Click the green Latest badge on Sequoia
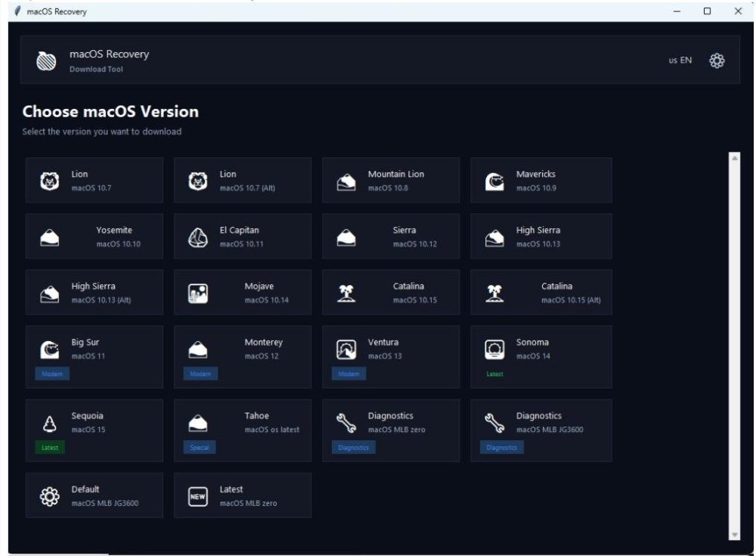Screen dimensions: 756x556 (50, 447)
